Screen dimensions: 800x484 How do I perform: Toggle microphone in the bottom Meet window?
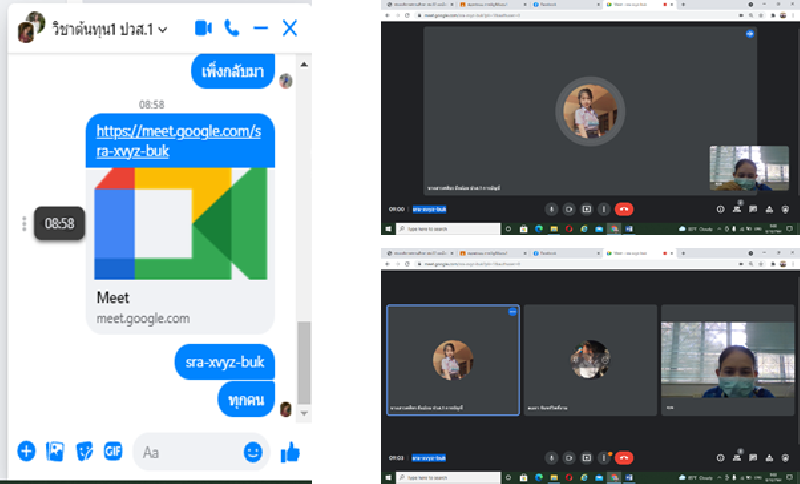tap(551, 458)
